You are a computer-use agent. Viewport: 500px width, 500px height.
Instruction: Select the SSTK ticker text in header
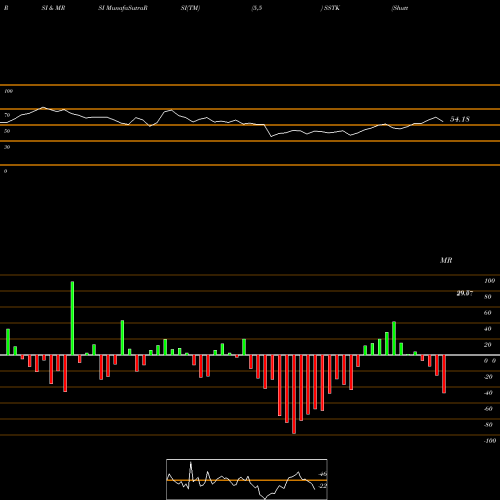coord(332,8)
